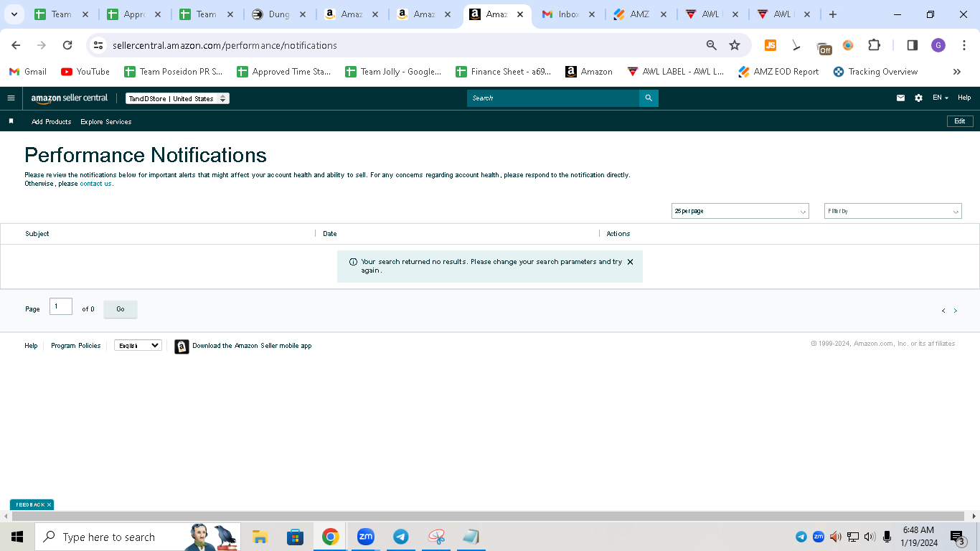Image resolution: width=980 pixels, height=551 pixels.
Task: Open the English language selector in footer
Action: (x=138, y=346)
